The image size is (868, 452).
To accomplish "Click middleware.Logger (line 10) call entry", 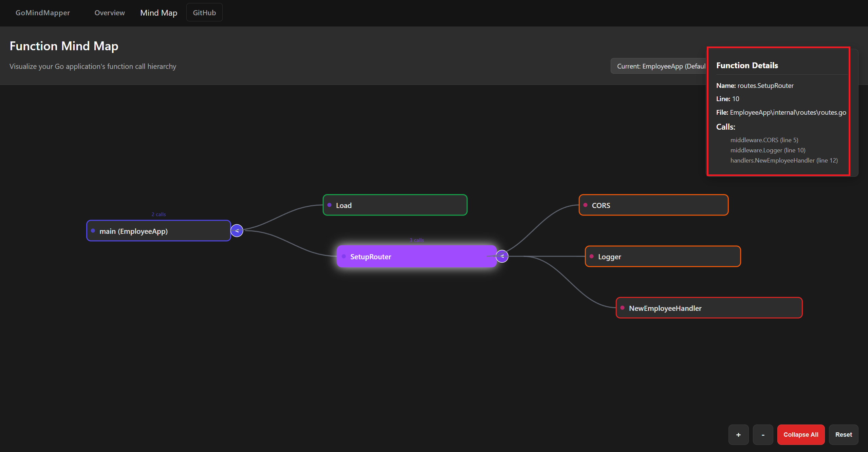I will [x=768, y=150].
